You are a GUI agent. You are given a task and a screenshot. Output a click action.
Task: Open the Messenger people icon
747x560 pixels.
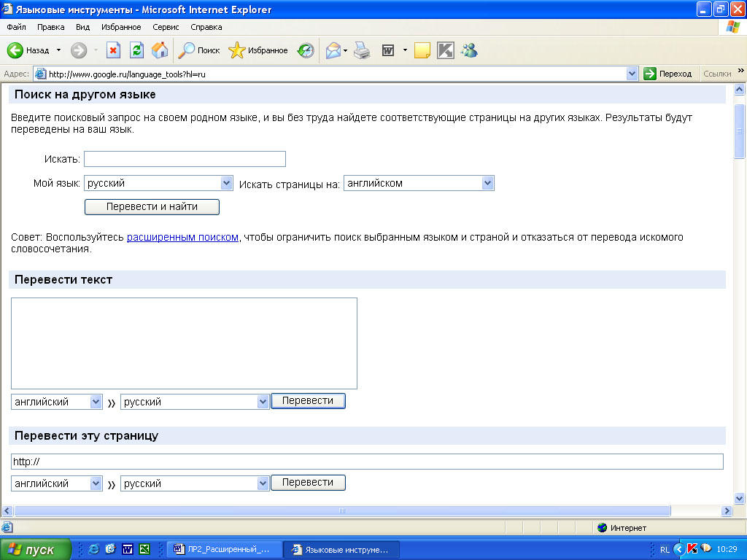[469, 50]
